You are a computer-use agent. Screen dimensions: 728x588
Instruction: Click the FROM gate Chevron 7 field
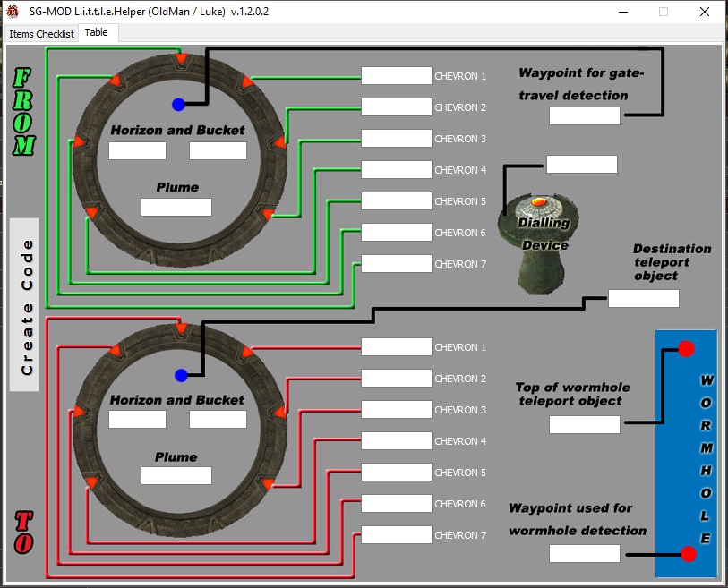397,264
